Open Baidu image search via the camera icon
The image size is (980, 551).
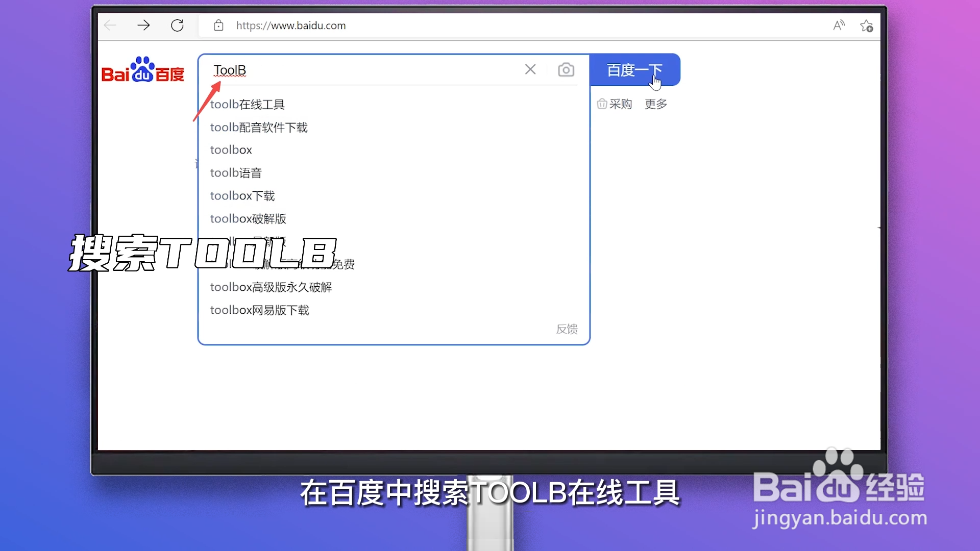(566, 69)
